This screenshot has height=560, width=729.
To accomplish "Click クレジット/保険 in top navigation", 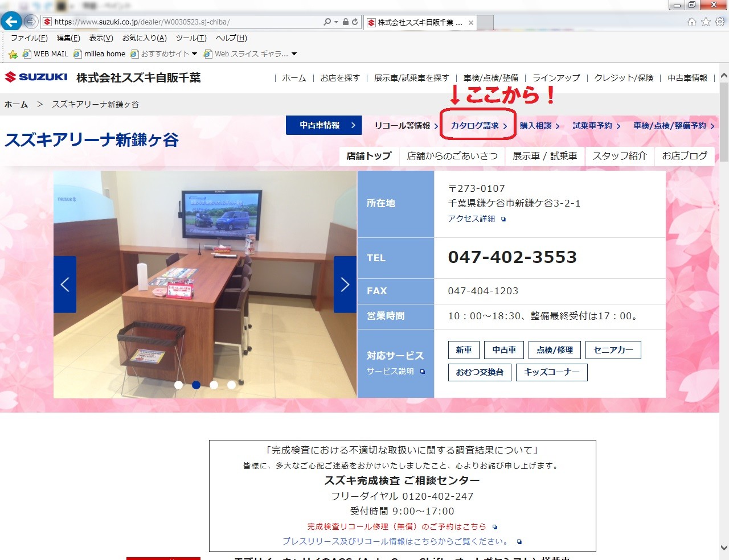I will [x=624, y=78].
